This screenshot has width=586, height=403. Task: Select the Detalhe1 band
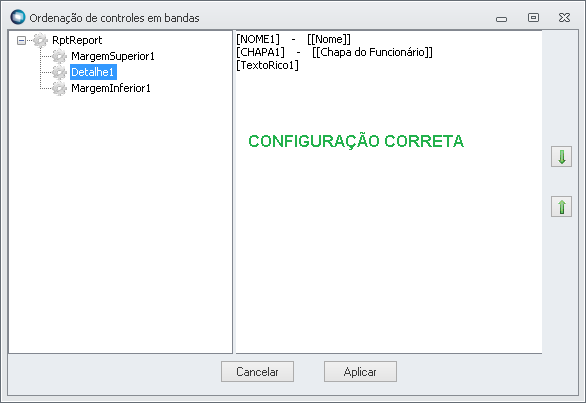coord(93,72)
